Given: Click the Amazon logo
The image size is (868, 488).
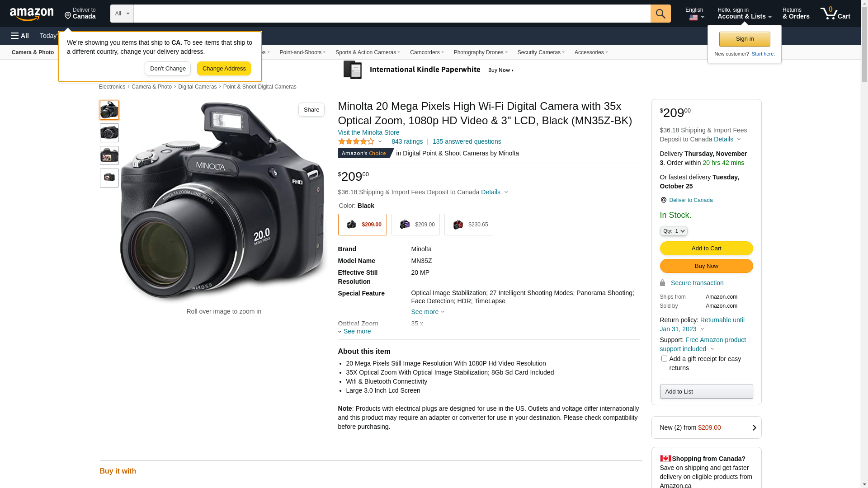Looking at the screenshot, I should 32,14.
